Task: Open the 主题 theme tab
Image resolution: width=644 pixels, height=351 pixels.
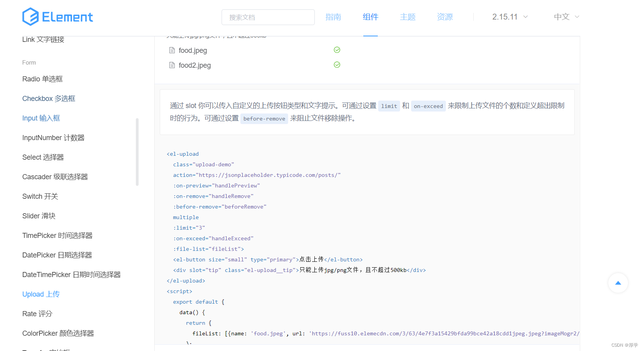Action: click(x=408, y=17)
